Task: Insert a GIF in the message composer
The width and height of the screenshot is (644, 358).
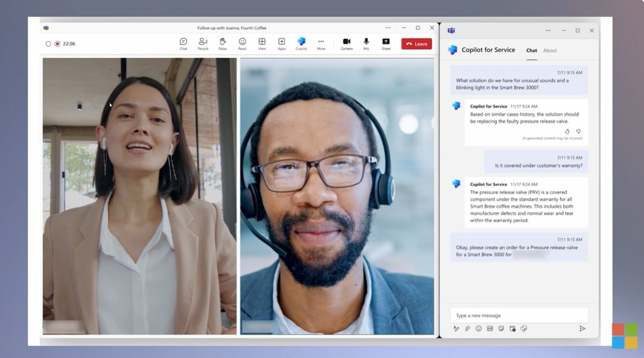Action: (490, 329)
